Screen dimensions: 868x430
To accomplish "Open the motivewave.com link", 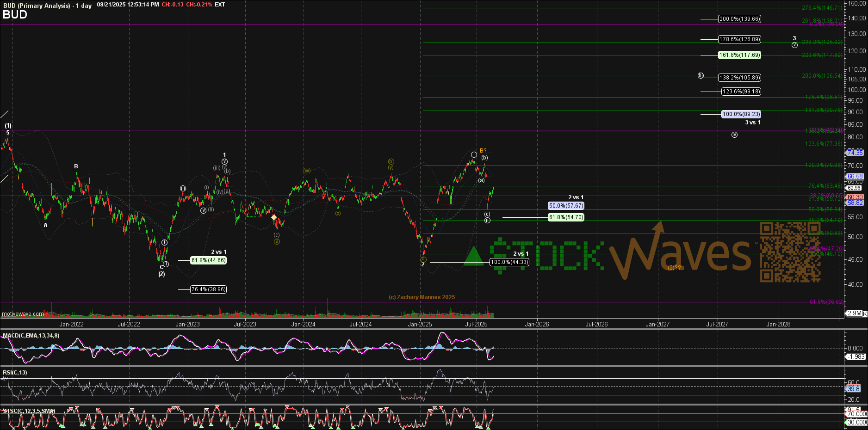I will [23, 314].
